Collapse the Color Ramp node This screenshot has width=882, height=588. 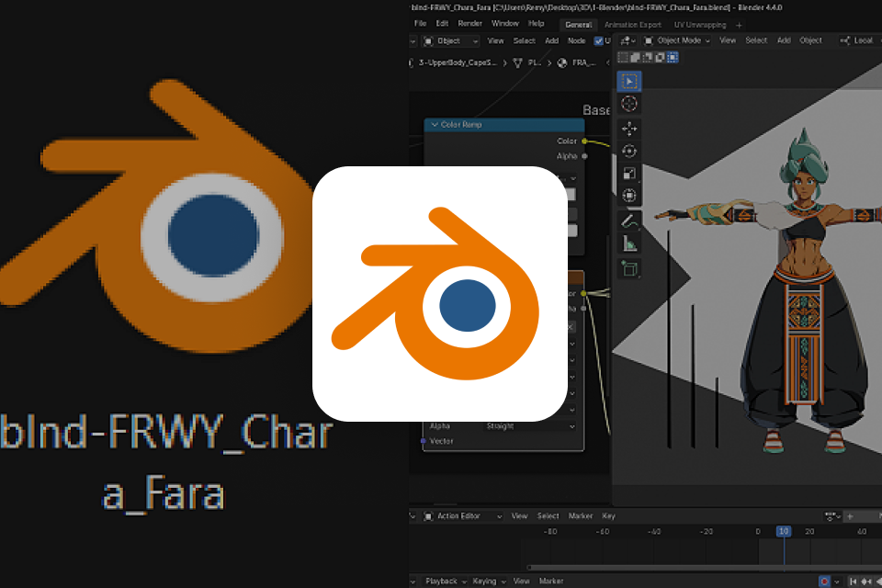coord(435,124)
